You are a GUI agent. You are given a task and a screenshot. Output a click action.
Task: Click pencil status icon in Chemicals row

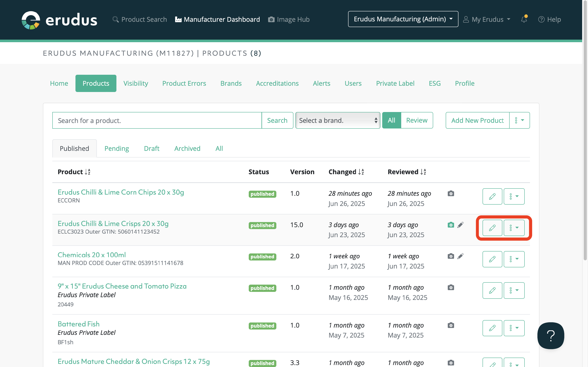click(460, 256)
